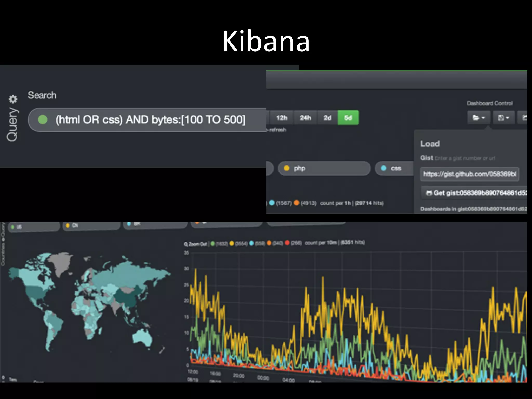Screen dimensions: 532x399
Task: Click the 'count per 1h' histogram label
Action: pyautogui.click(x=335, y=203)
